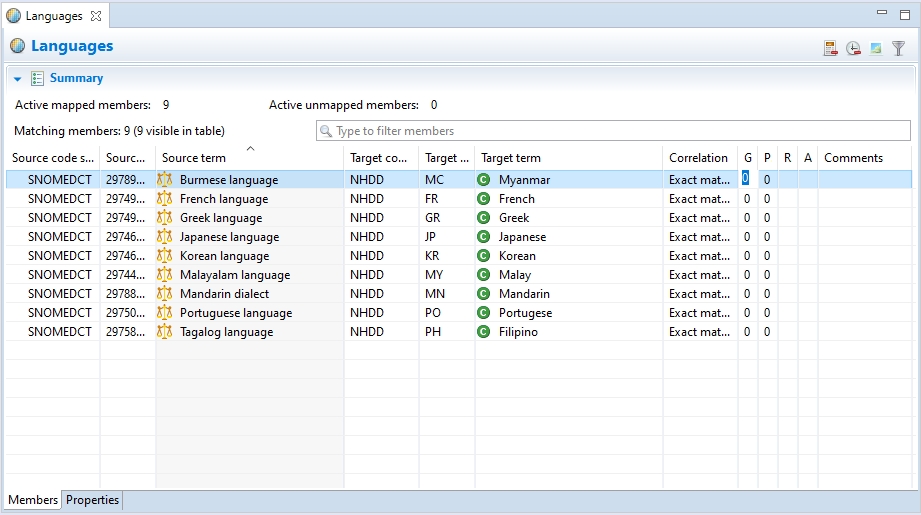The height and width of the screenshot is (515, 921).
Task: Close the Languages editor tab
Action: tap(95, 16)
